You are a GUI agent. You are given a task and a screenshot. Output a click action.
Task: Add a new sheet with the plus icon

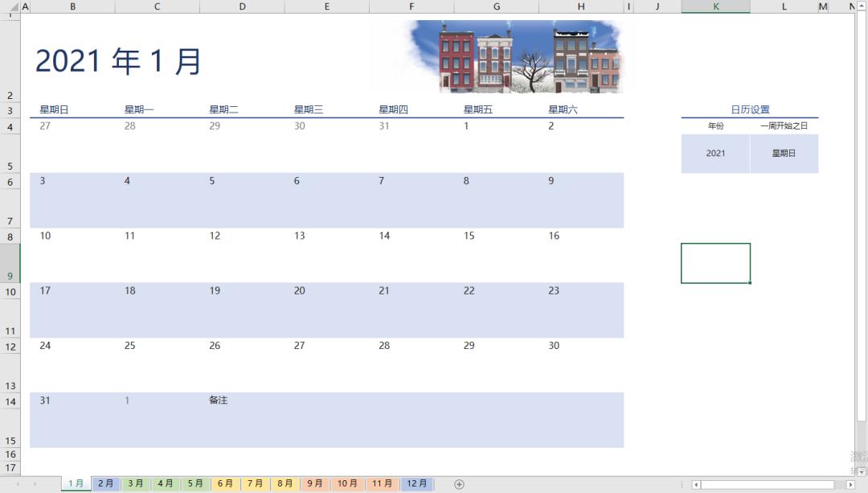pyautogui.click(x=459, y=484)
